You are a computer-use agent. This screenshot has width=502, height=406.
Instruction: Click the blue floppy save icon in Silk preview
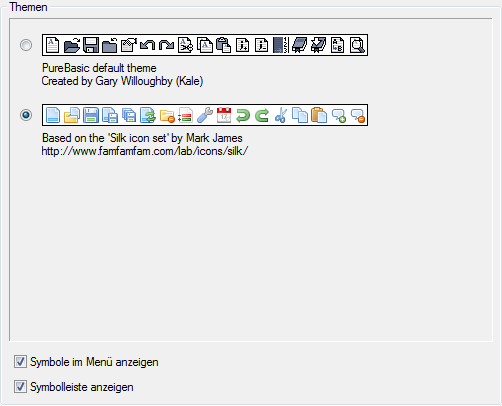click(91, 115)
